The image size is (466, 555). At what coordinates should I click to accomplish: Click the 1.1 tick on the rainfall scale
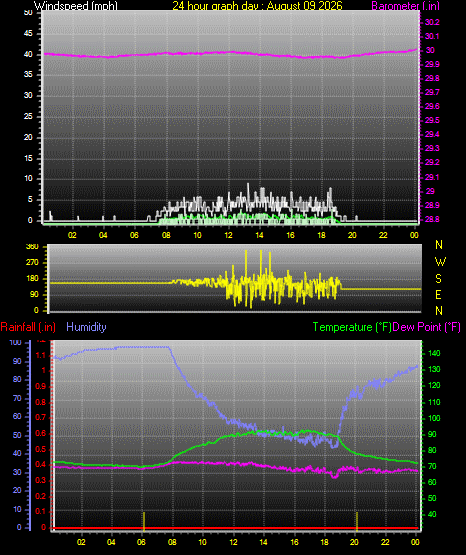[x=41, y=355]
